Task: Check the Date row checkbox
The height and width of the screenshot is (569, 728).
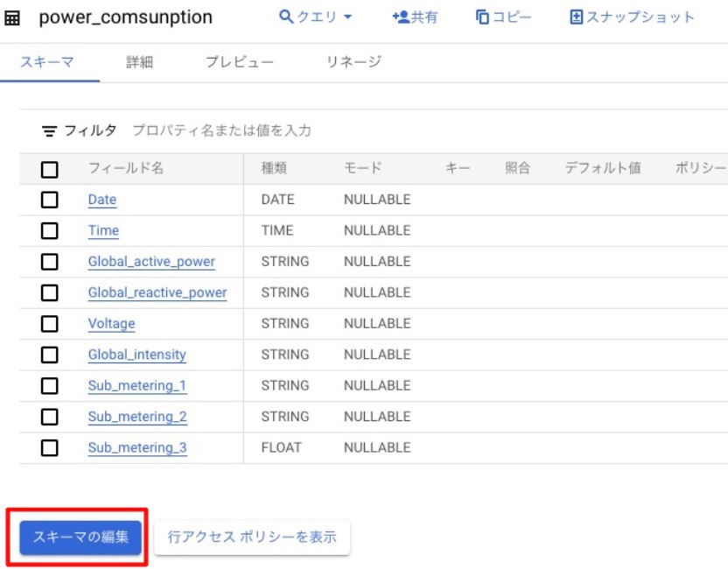Action: click(x=50, y=200)
